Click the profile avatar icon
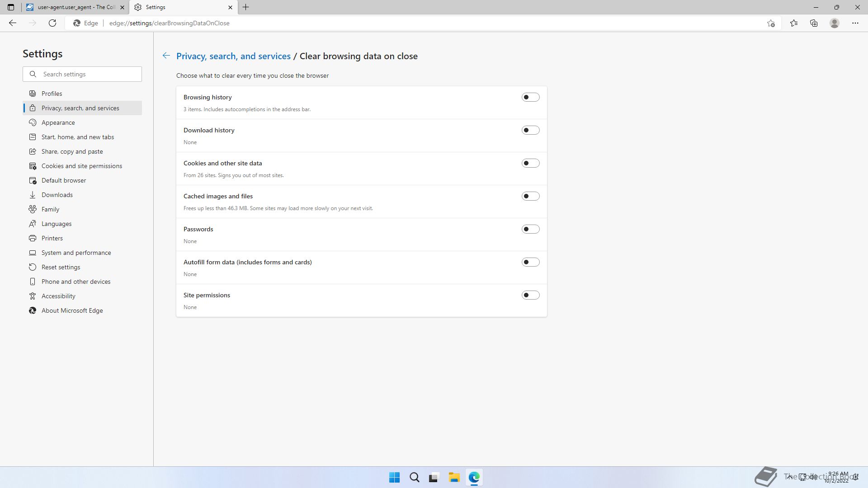The image size is (868, 488). tap(835, 23)
